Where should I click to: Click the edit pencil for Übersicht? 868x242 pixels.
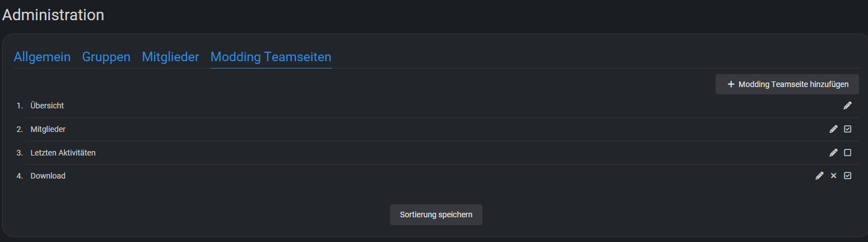[847, 106]
